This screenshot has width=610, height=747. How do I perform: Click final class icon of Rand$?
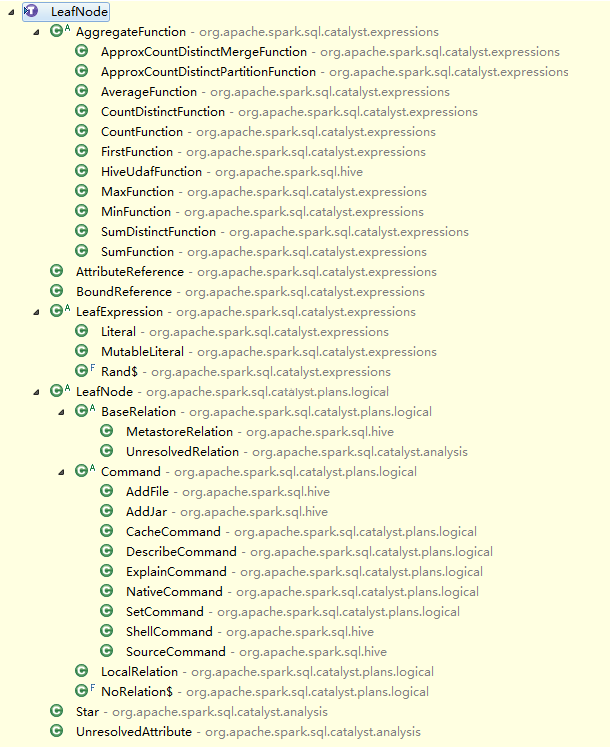point(85,371)
